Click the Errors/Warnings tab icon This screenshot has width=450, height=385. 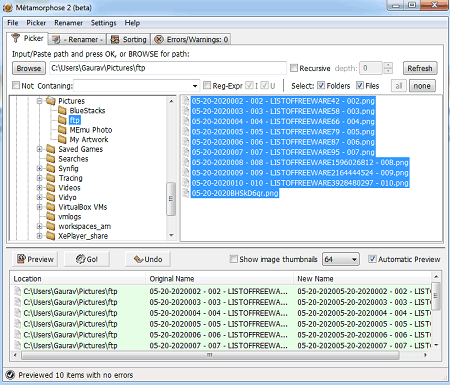(x=159, y=40)
